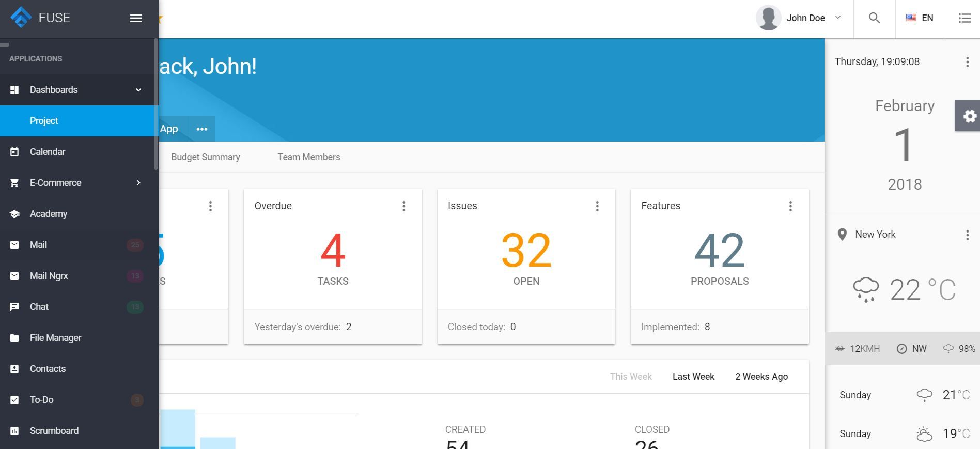Click the FUSE logo icon
This screenshot has height=449, width=980.
(x=21, y=18)
